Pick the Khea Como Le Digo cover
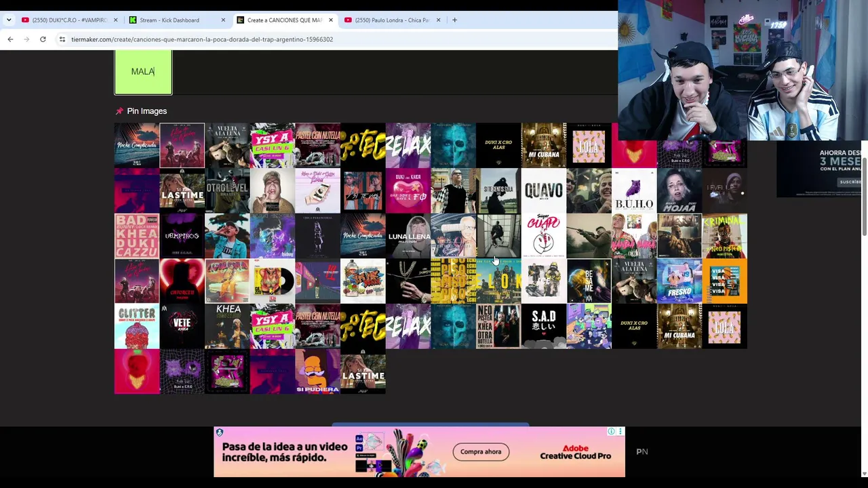The image size is (868, 488). coord(227,326)
